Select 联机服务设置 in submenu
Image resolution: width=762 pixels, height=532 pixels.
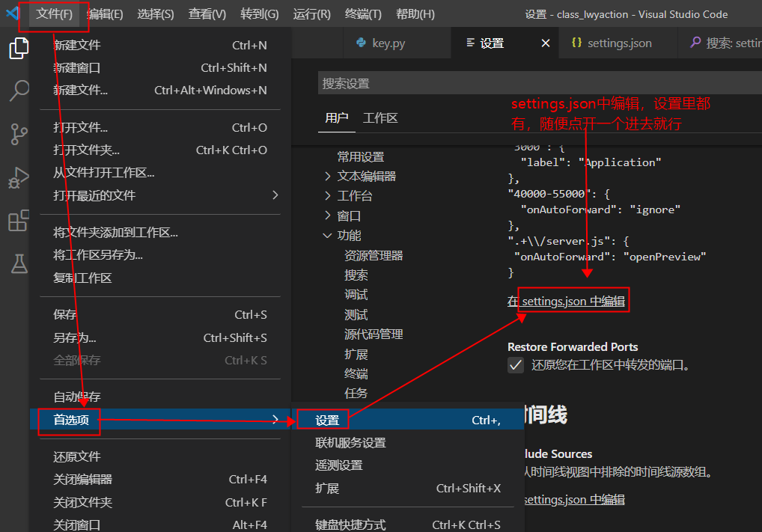pos(408,443)
